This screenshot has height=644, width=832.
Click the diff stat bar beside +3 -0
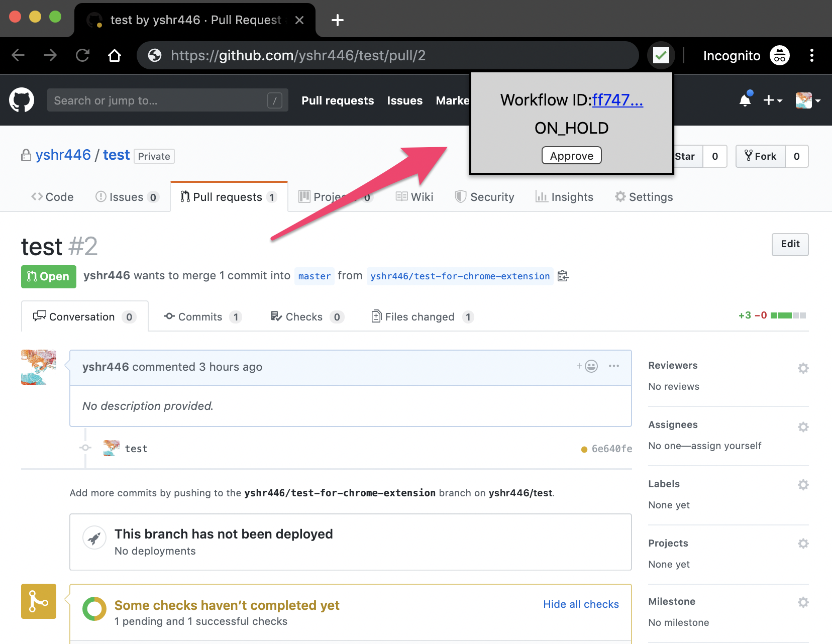click(x=787, y=315)
